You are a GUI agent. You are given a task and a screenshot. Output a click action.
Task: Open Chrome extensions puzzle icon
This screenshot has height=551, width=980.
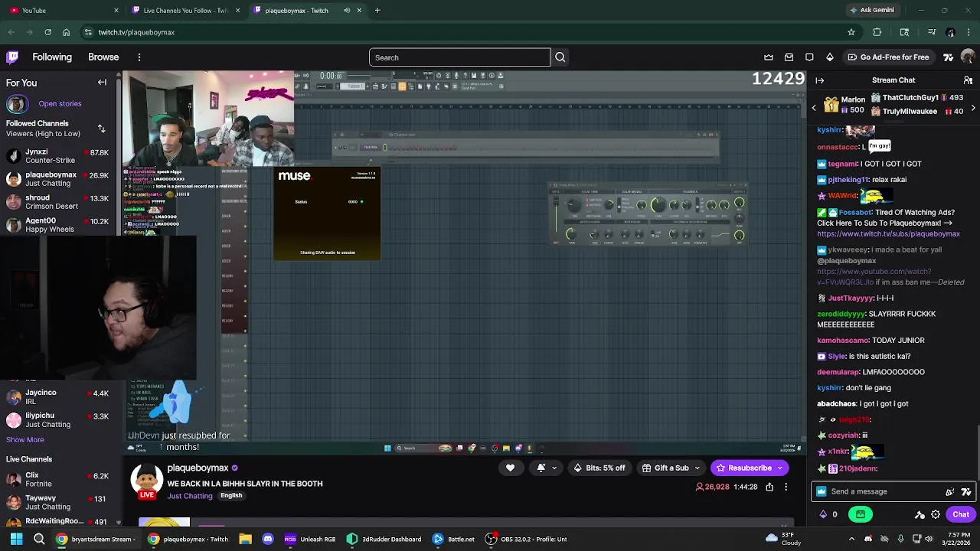point(877,32)
